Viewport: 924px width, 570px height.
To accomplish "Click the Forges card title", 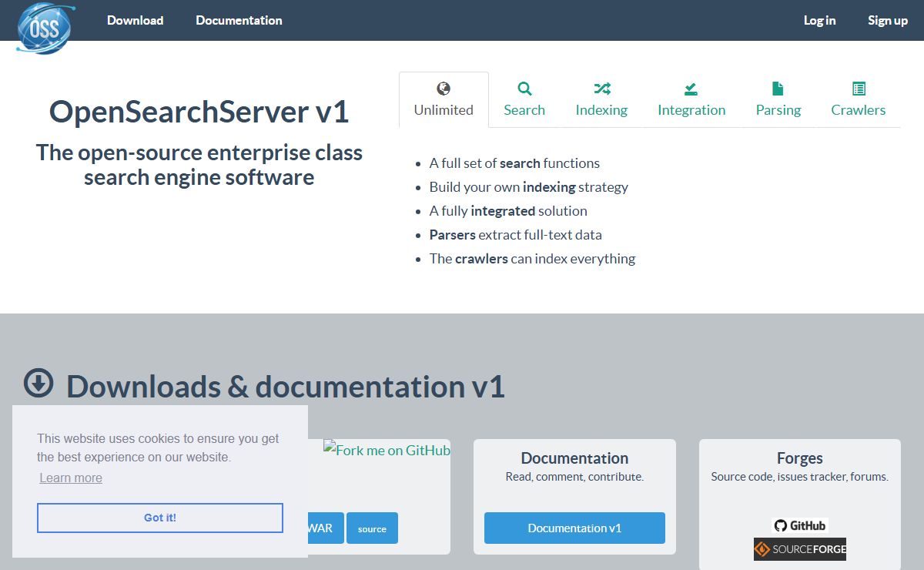I will (800, 458).
